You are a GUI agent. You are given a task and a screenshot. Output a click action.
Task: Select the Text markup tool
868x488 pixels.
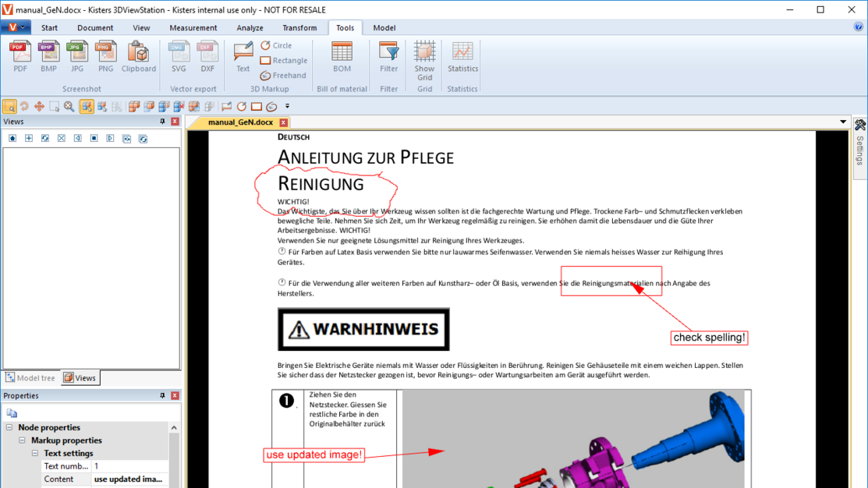coord(243,56)
